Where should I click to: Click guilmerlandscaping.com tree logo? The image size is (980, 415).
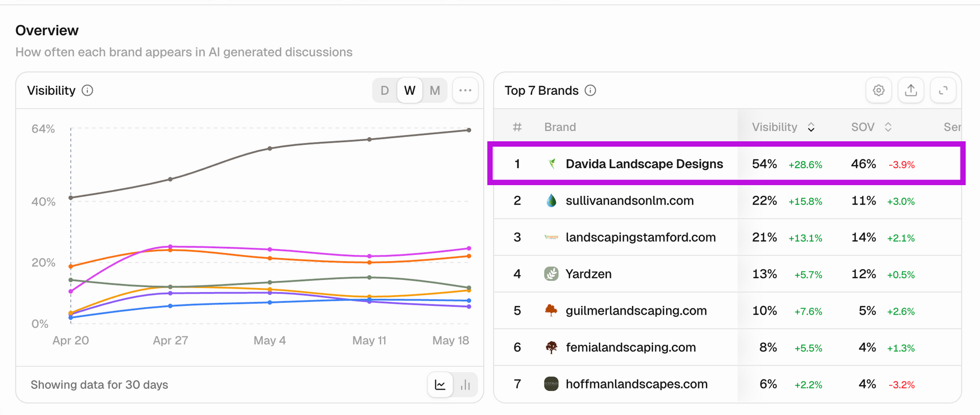pos(551,310)
